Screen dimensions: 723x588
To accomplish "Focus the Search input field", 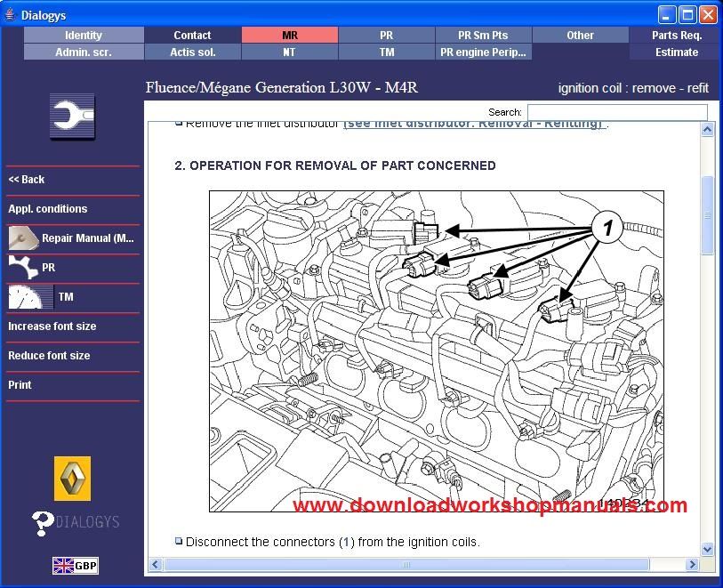I will [x=617, y=112].
